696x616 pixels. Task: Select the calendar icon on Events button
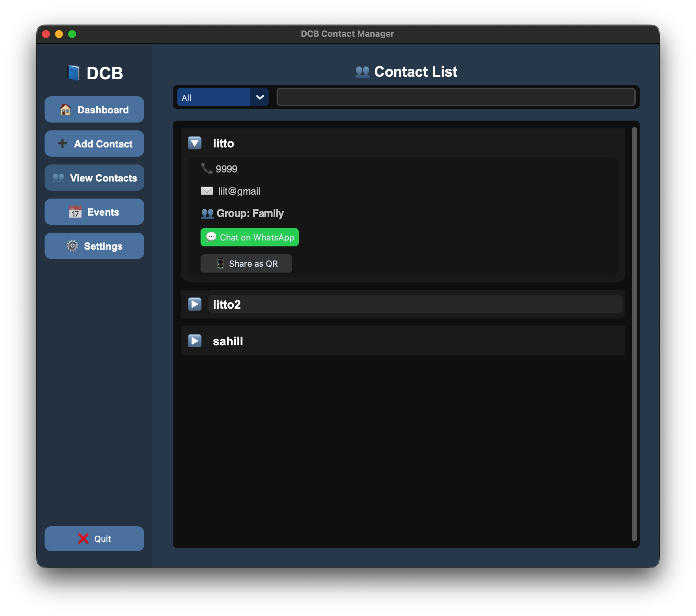(x=75, y=211)
